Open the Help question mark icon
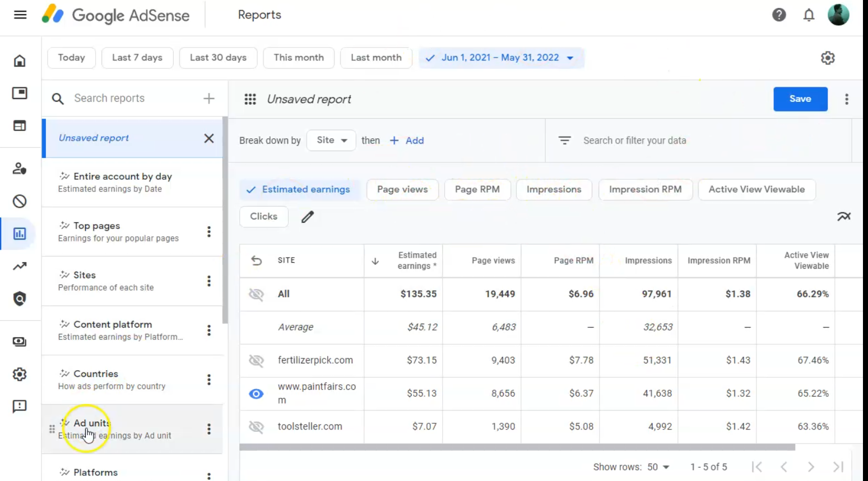 pyautogui.click(x=779, y=15)
